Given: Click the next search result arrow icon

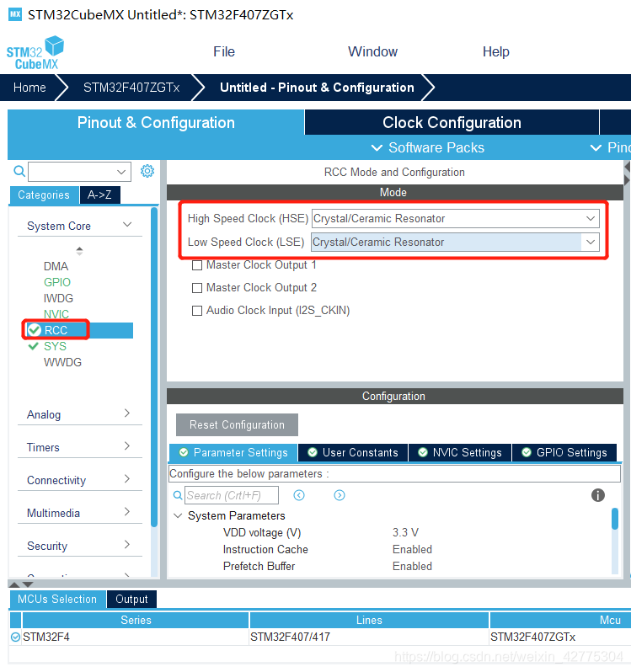Looking at the screenshot, I should click(339, 495).
